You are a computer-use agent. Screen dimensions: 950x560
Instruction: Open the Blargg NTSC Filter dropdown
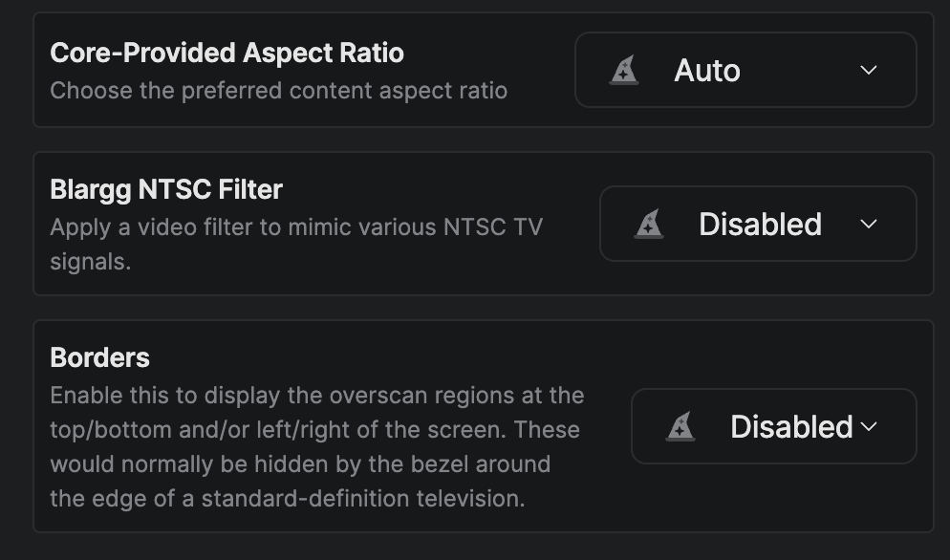(x=757, y=224)
